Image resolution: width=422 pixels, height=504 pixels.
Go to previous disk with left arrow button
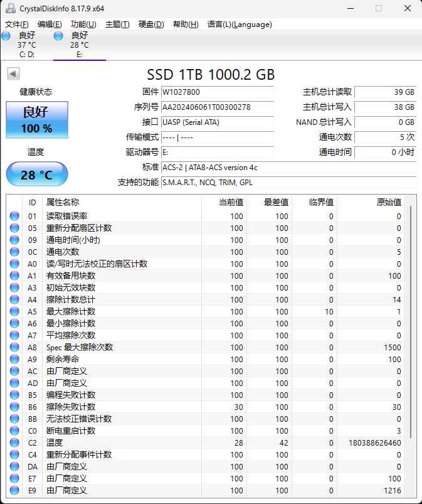tap(14, 74)
